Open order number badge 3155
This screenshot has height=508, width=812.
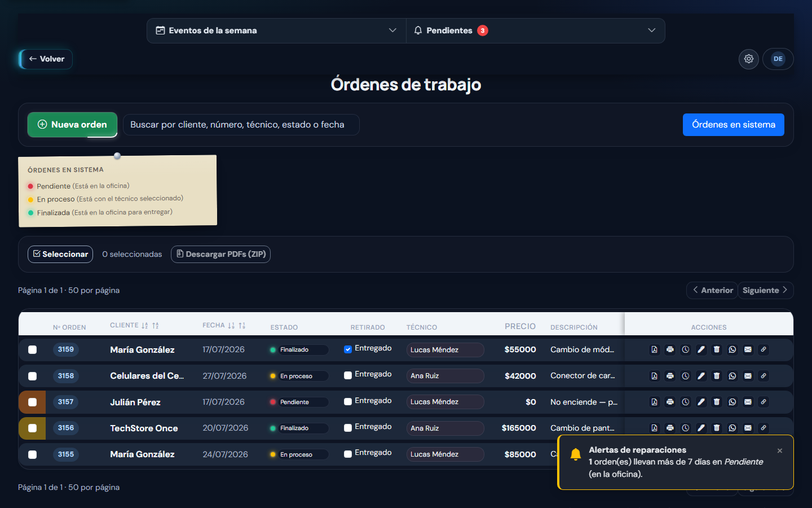click(x=66, y=454)
